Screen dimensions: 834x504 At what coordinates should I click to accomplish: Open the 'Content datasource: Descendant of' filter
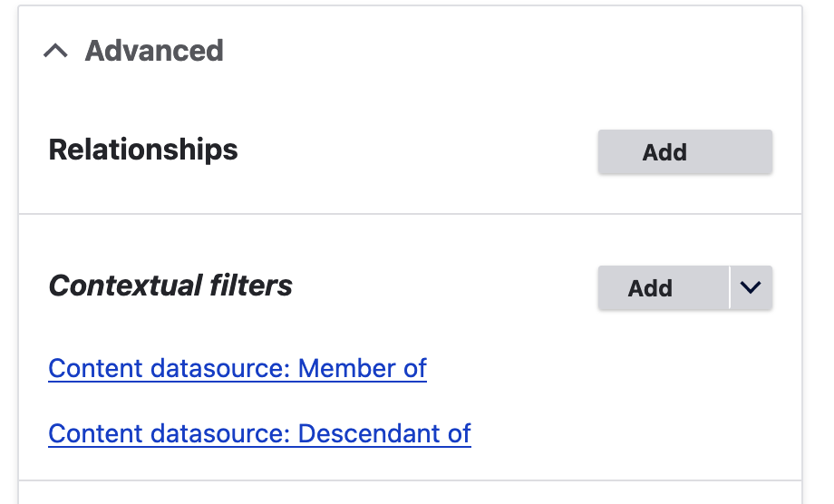click(259, 433)
